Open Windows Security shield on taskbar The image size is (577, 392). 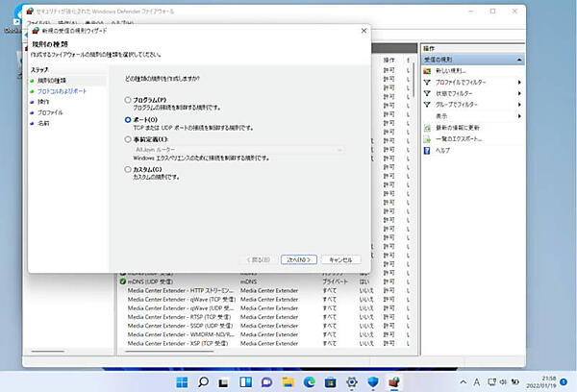(x=373, y=382)
